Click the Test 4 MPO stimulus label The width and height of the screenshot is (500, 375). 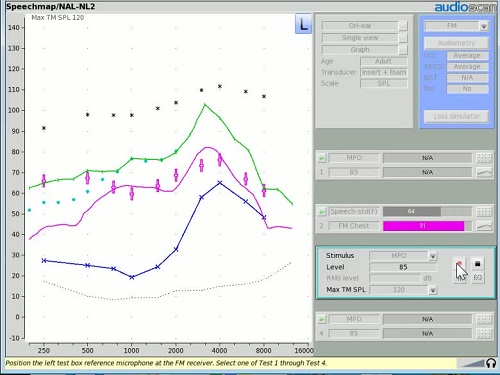tap(354, 319)
